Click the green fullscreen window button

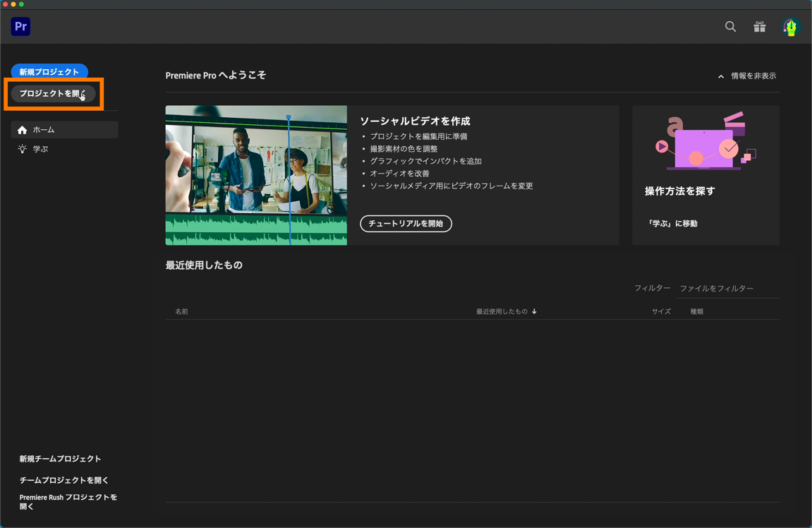pos(21,4)
